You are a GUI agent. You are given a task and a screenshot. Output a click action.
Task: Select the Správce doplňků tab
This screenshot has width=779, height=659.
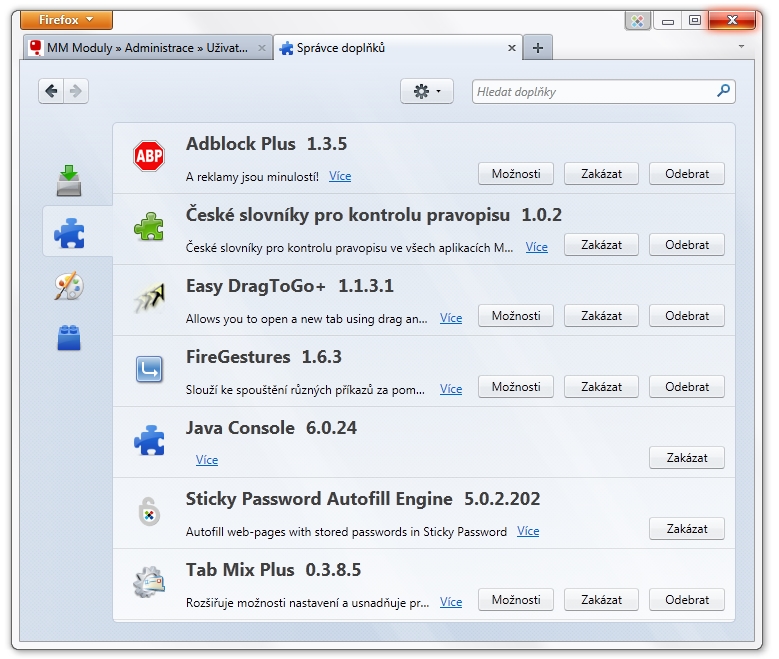point(397,48)
